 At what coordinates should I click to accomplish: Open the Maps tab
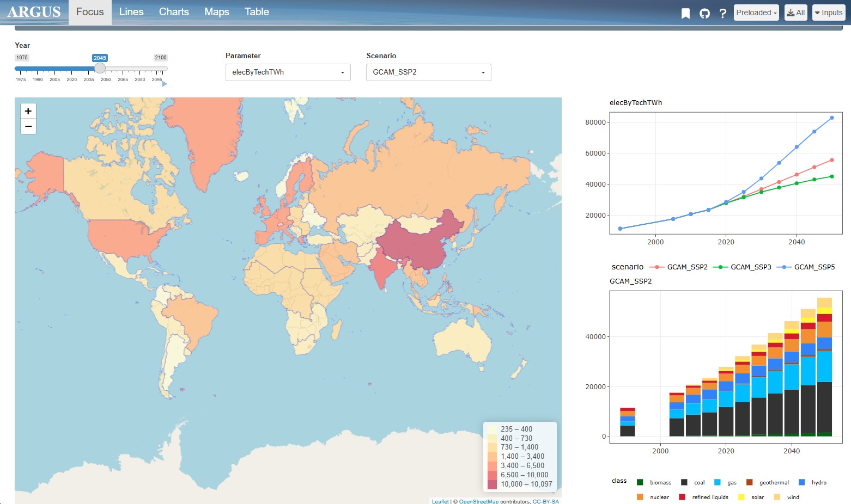pos(216,12)
